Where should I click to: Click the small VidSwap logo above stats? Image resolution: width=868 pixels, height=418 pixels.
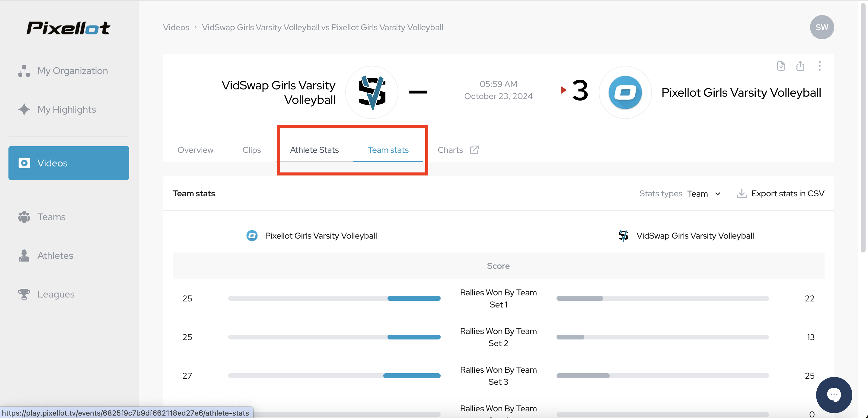coord(623,236)
